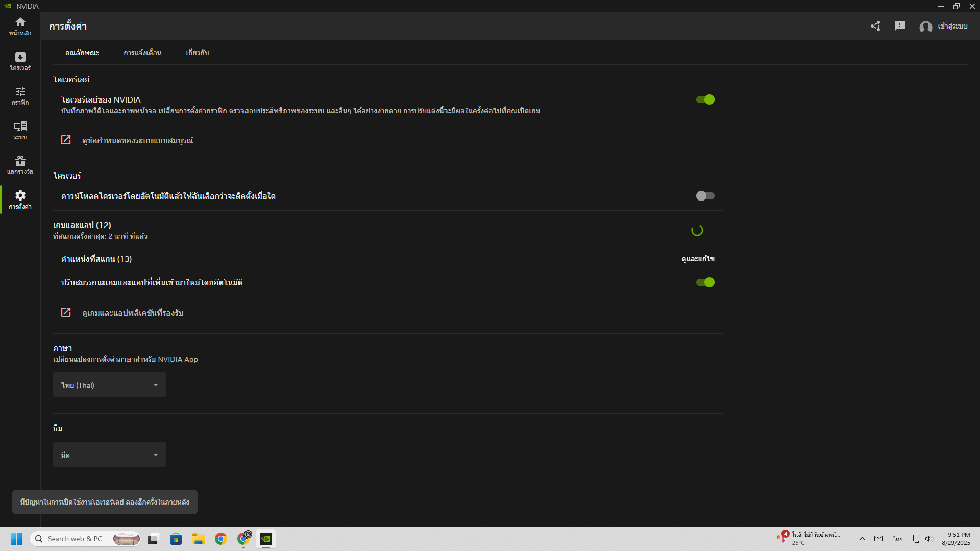Viewport: 980px width, 551px height.
Task: Click ดูและแก้ไข for scan locations
Action: click(698, 259)
